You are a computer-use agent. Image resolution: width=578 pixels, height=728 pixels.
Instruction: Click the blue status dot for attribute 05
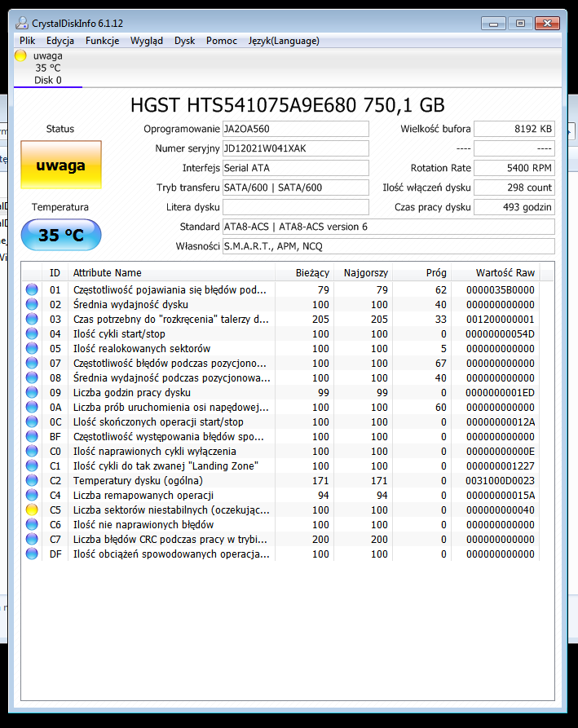(x=32, y=349)
